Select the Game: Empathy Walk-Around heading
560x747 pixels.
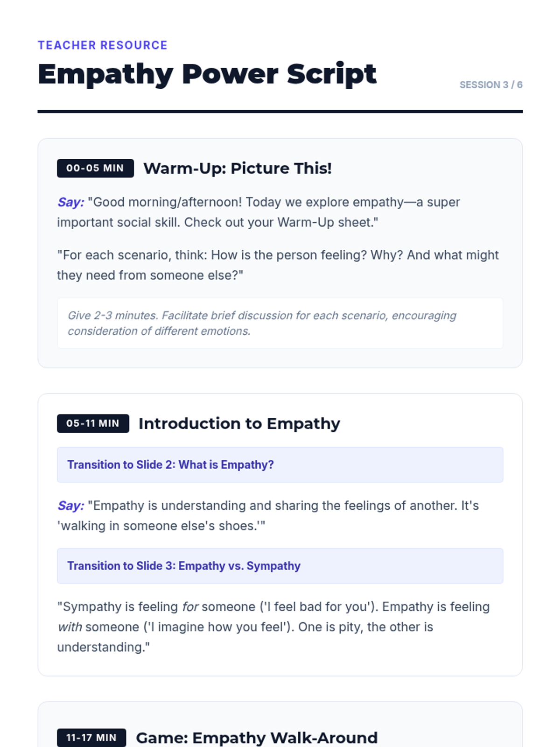pos(257,738)
